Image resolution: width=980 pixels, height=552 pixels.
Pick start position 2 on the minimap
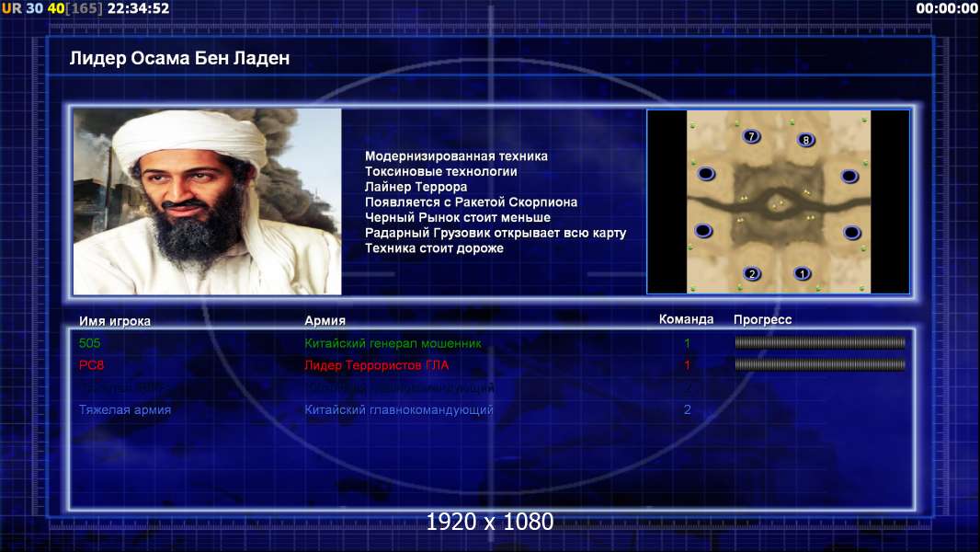pyautogui.click(x=752, y=273)
